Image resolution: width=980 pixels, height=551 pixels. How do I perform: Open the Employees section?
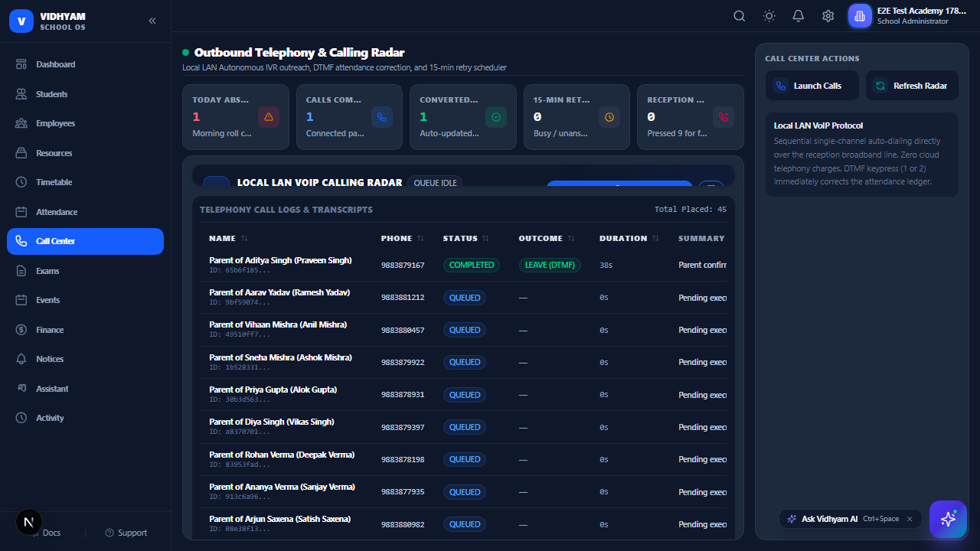[85, 123]
